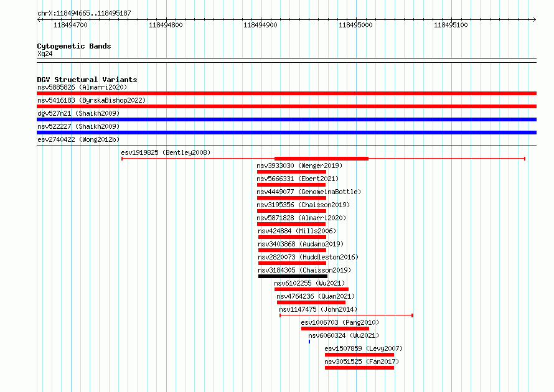The height and width of the screenshot is (392, 554).
Task: Click the esv1507859 (Levy2007) label
Action: click(x=364, y=348)
